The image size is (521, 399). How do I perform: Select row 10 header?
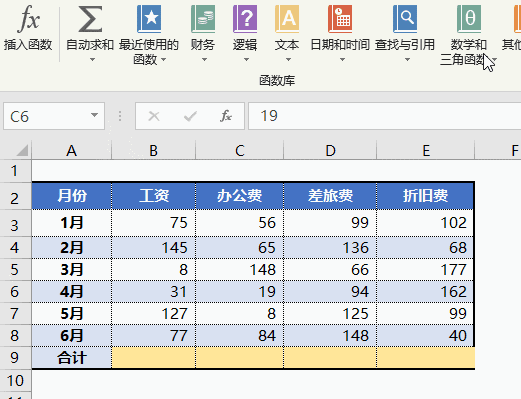click(15, 380)
